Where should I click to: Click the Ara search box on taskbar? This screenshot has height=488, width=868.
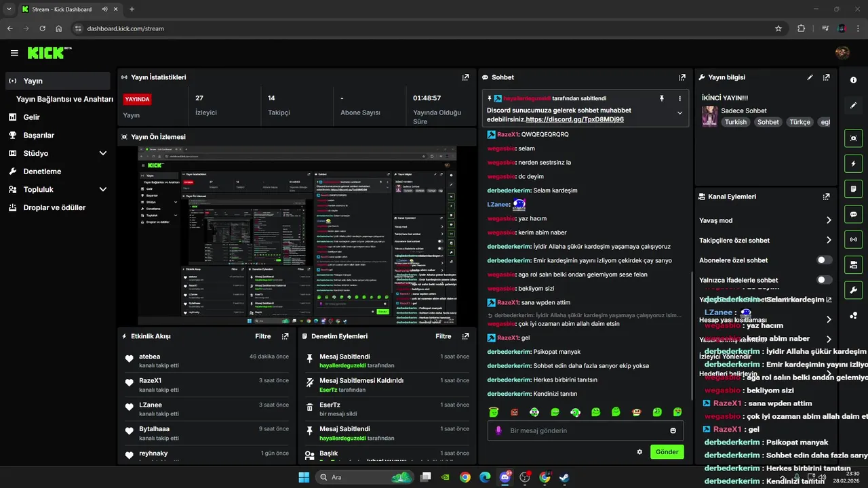pyautogui.click(x=365, y=477)
